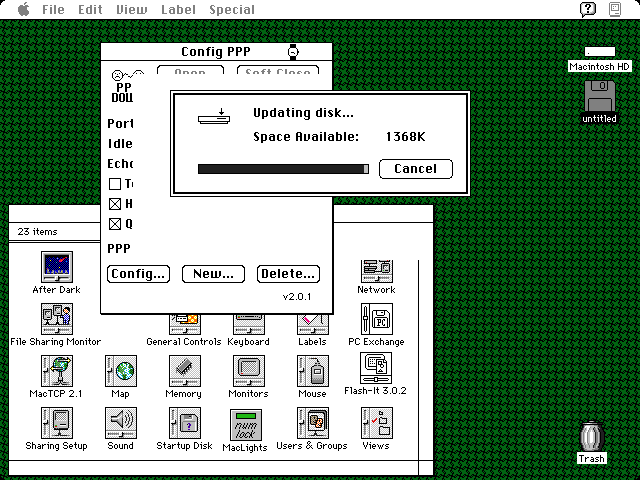This screenshot has width=640, height=480.
Task: Select the Startup Disk icon
Action: (184, 422)
